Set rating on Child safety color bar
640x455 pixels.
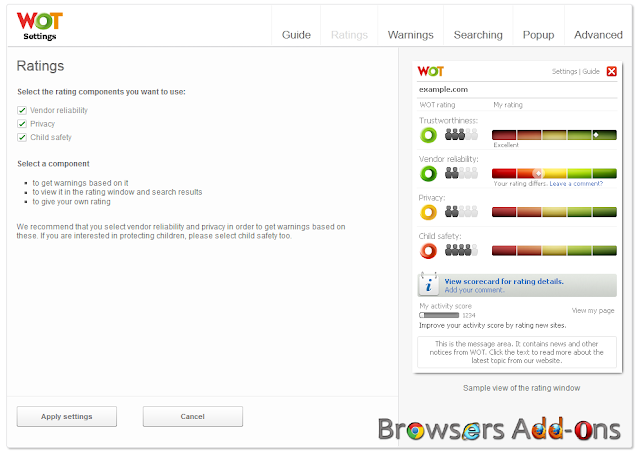click(x=554, y=251)
